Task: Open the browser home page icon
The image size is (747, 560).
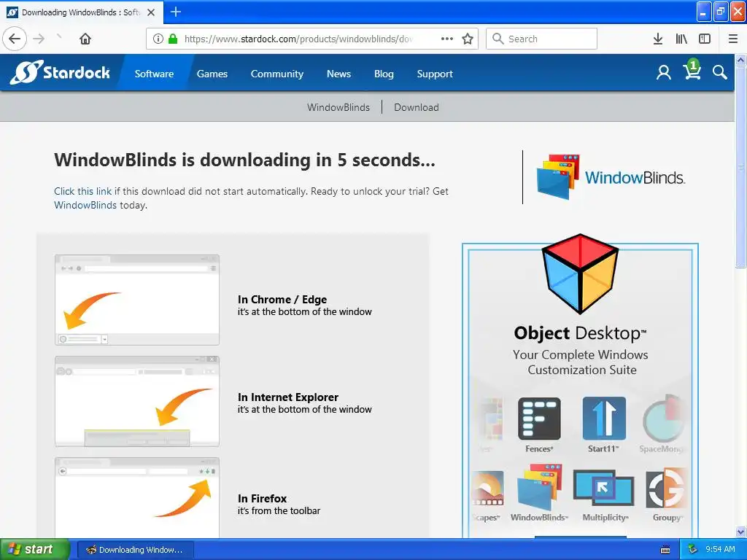Action: click(85, 39)
